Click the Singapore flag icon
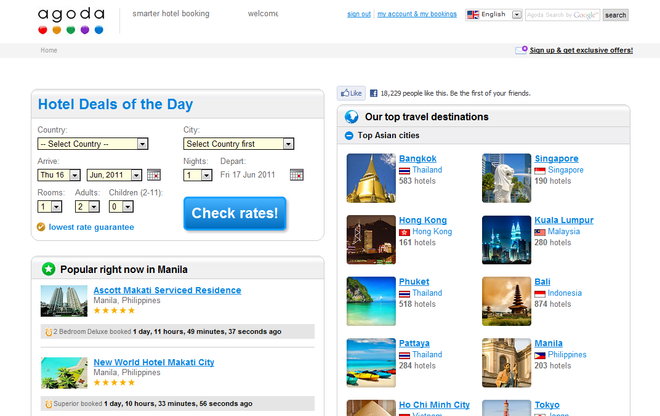Viewport: 660px width, 416px height. pyautogui.click(x=541, y=170)
